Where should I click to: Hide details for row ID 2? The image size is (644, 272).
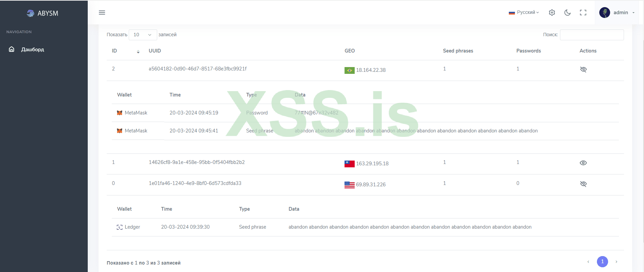point(583,69)
